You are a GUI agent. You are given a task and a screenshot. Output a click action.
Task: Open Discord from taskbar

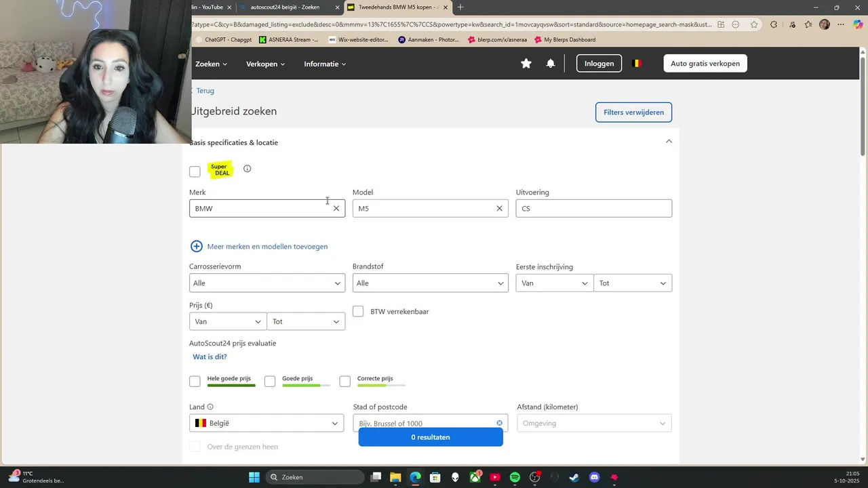[595, 477]
